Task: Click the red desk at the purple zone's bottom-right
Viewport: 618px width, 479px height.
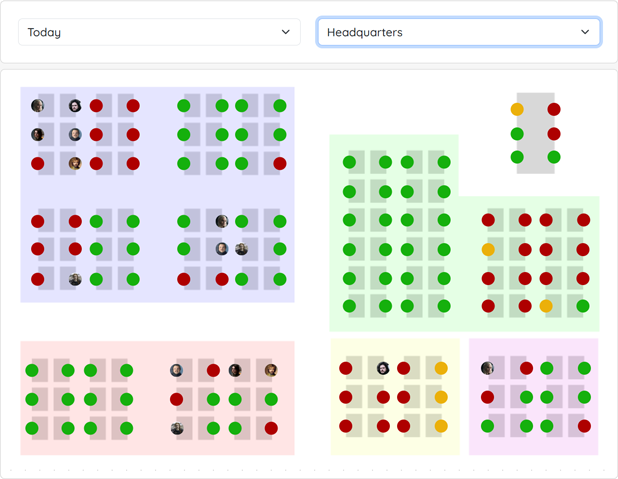Action: pos(584,426)
